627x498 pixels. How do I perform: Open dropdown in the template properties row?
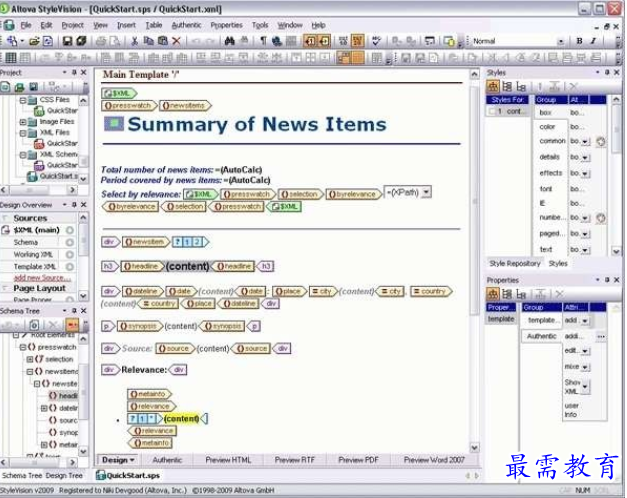[x=585, y=320]
